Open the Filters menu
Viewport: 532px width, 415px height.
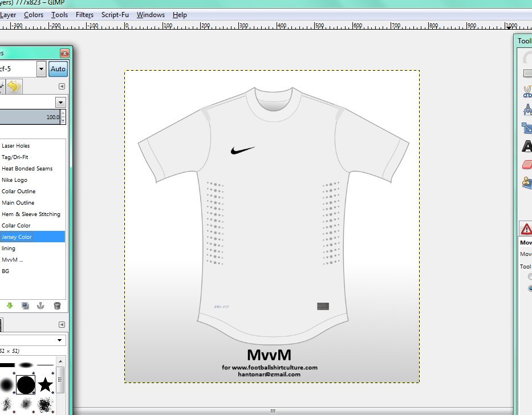84,15
